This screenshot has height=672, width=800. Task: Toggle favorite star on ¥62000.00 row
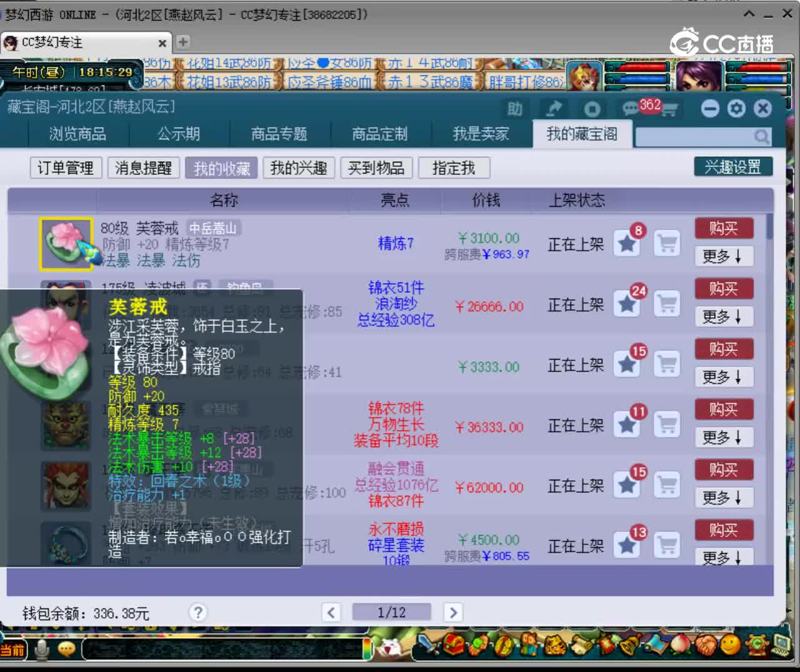point(627,485)
